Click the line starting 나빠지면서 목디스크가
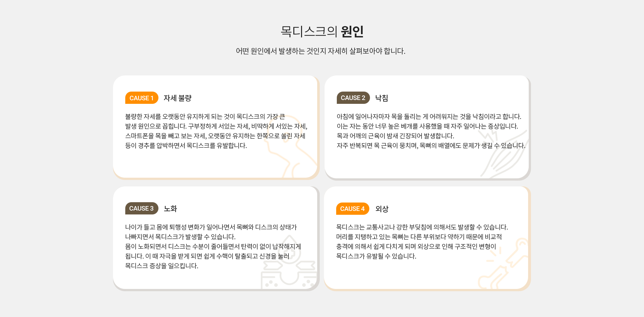 coord(180,237)
